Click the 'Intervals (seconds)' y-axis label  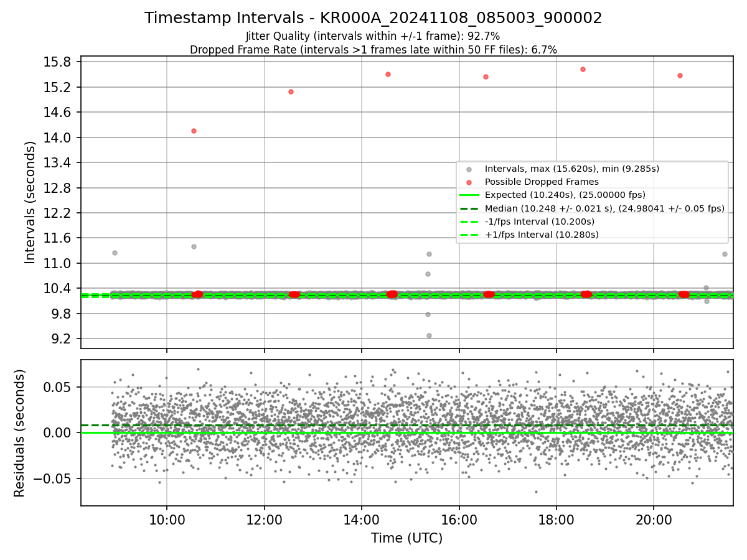click(x=31, y=202)
